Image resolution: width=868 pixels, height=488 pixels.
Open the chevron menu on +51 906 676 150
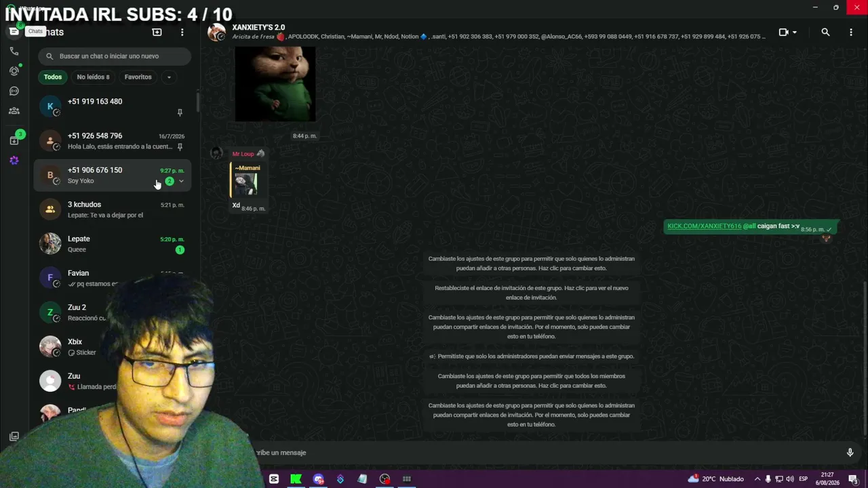(181, 181)
